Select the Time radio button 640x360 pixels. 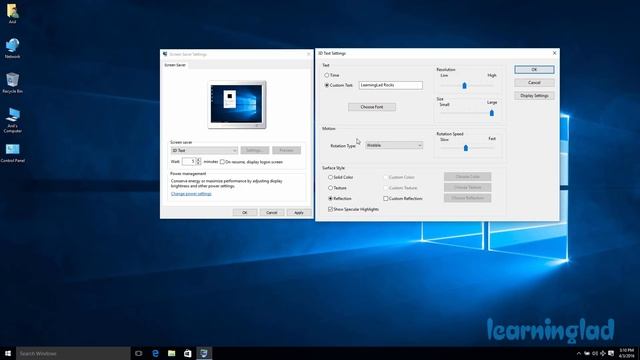point(327,75)
